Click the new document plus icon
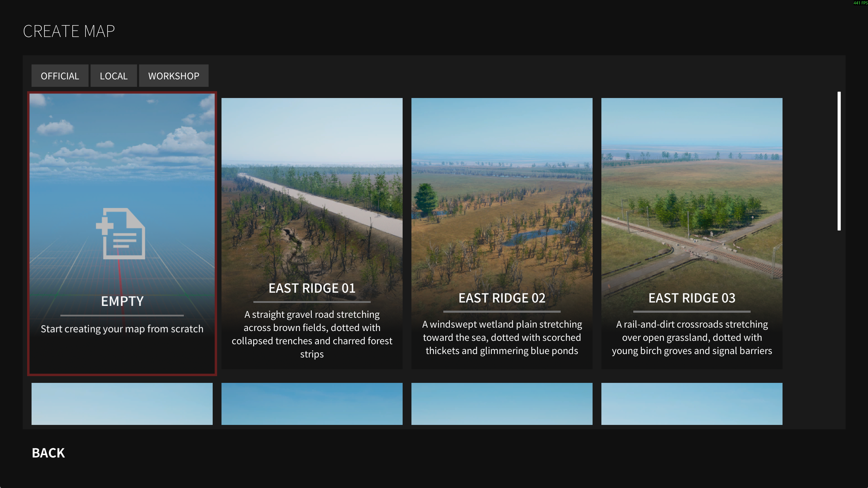Viewport: 868px width, 488px height. tap(121, 234)
